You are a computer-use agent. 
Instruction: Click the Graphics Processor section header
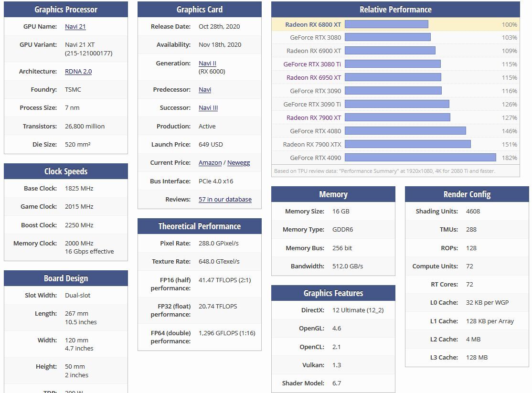coord(66,10)
